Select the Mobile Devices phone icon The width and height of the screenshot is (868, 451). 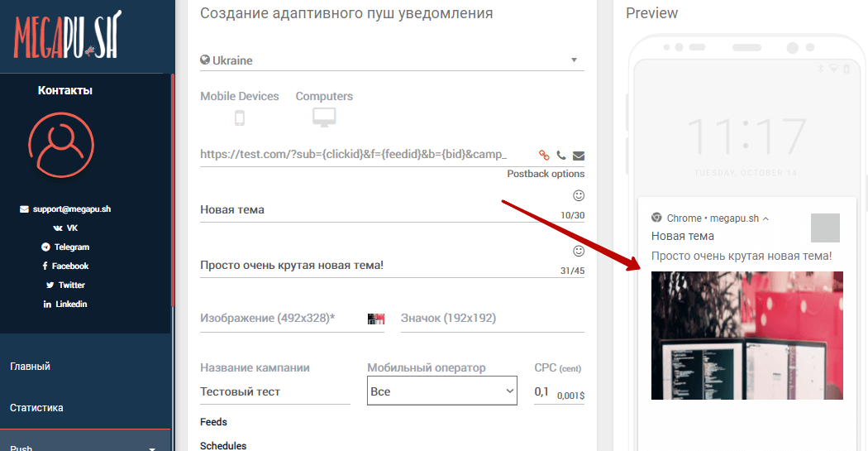click(240, 118)
